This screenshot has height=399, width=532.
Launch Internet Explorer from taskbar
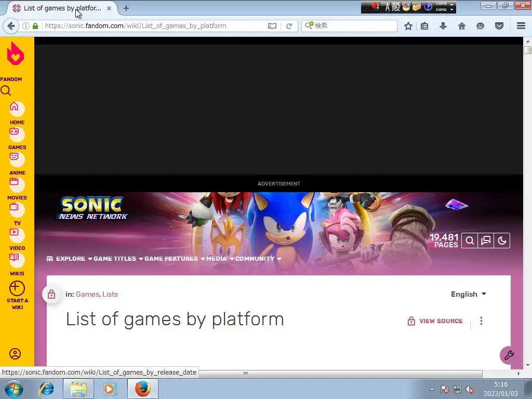click(46, 389)
